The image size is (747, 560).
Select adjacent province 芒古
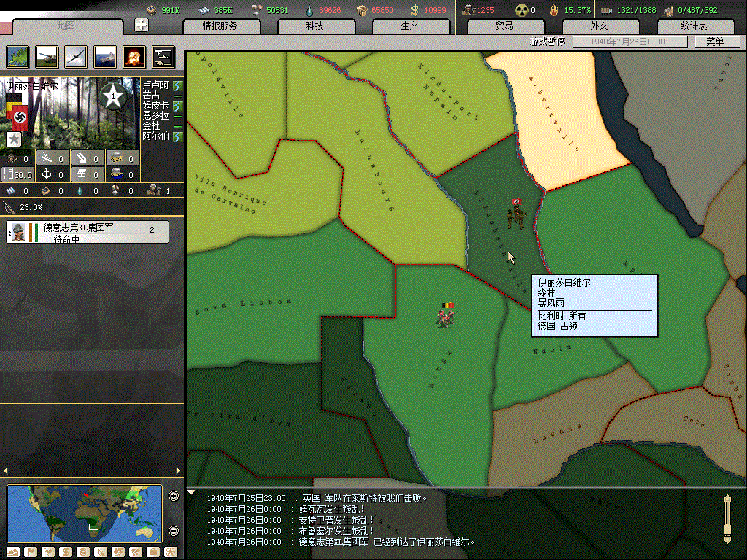point(151,96)
